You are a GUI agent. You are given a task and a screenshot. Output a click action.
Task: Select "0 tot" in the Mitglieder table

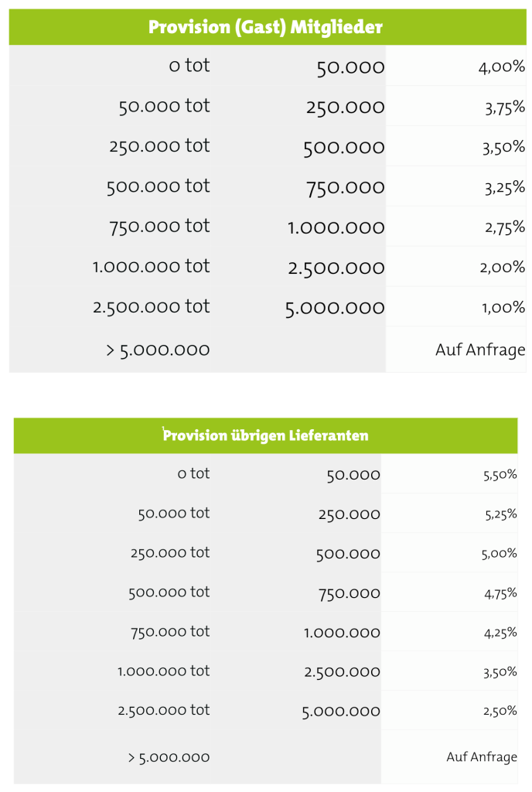pos(189,66)
